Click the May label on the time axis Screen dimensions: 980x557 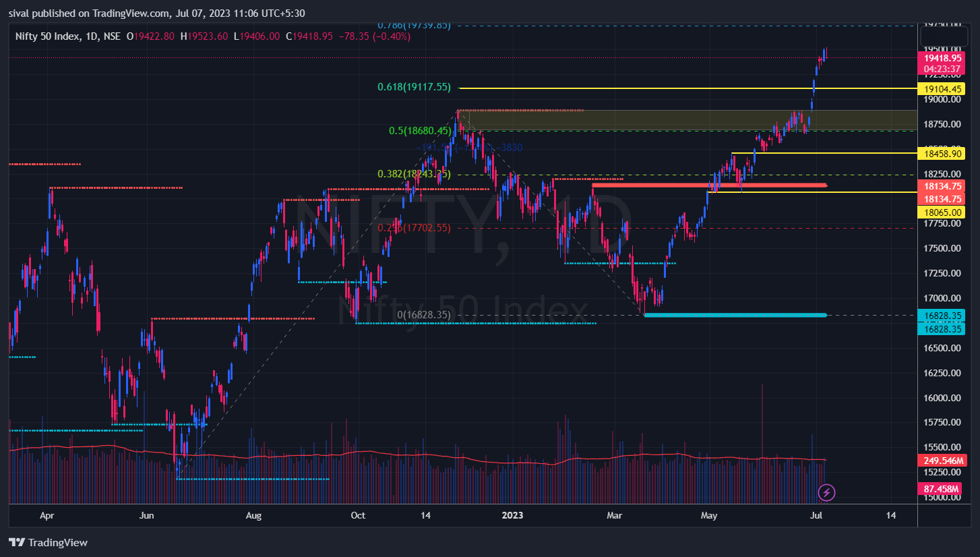click(709, 516)
